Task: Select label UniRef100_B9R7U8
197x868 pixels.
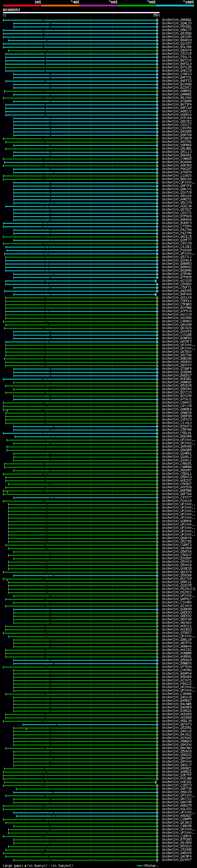Action: click(x=177, y=135)
